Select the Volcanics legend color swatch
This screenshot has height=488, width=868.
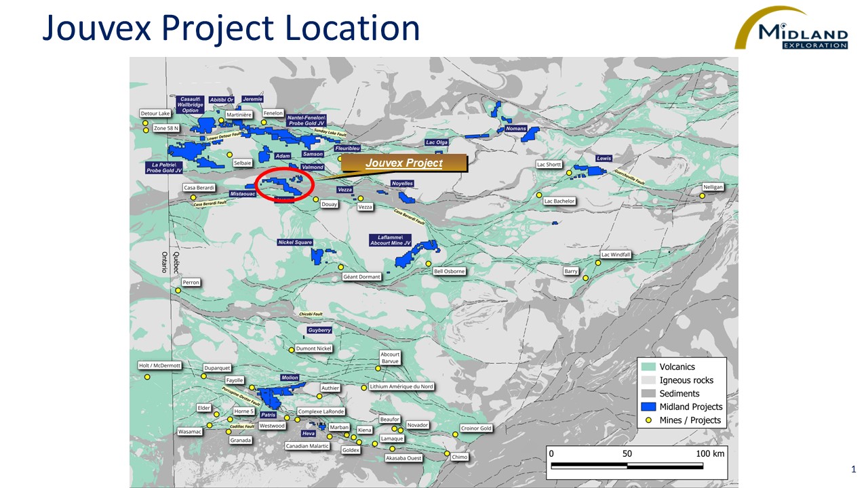648,367
